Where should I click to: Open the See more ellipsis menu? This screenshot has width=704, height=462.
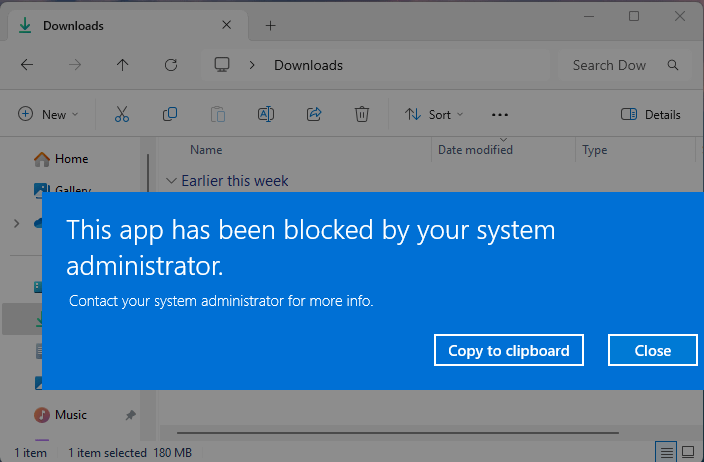[x=500, y=115]
